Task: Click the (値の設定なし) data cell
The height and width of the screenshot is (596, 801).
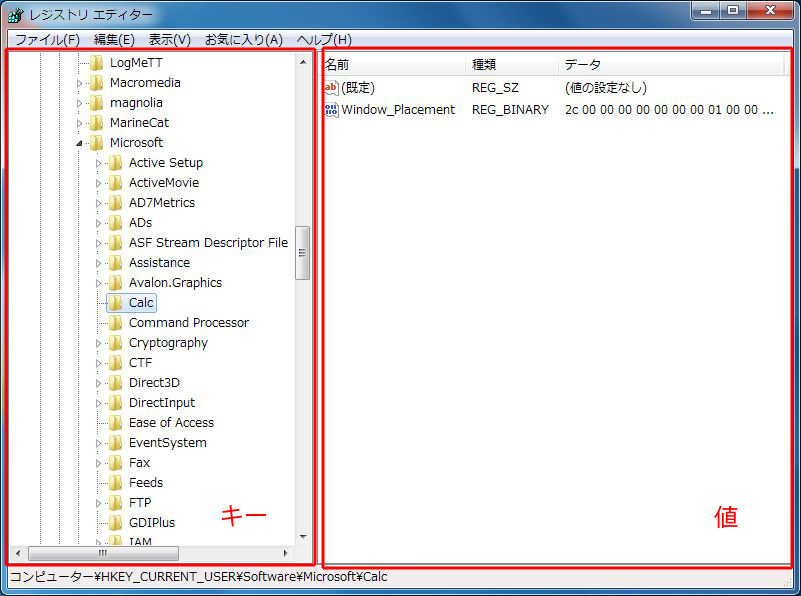Action: click(606, 88)
